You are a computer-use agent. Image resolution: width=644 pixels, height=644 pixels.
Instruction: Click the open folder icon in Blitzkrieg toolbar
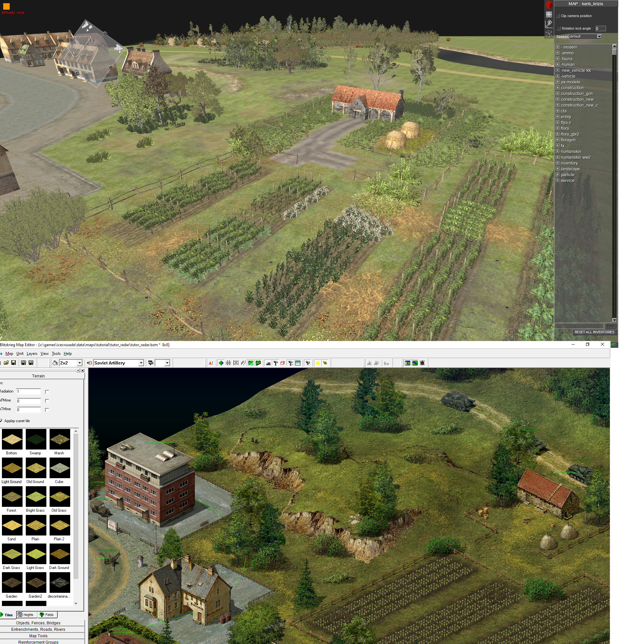tap(6, 363)
